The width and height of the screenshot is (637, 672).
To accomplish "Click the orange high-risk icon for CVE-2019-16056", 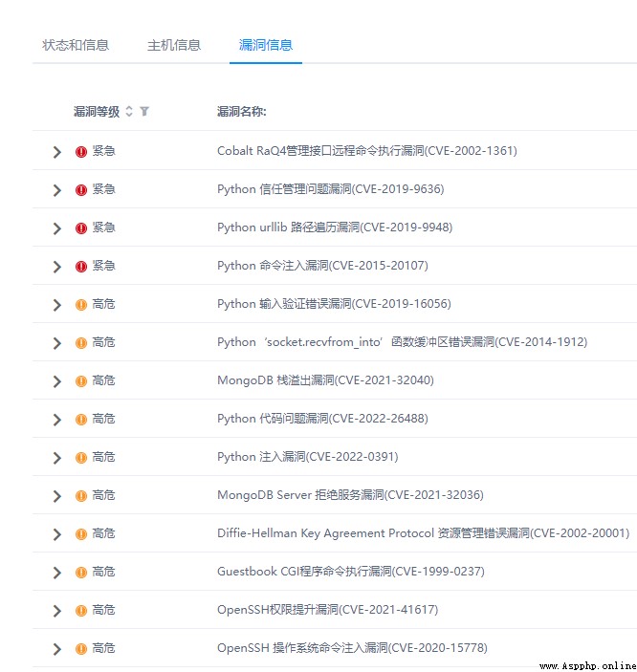I will (81, 305).
